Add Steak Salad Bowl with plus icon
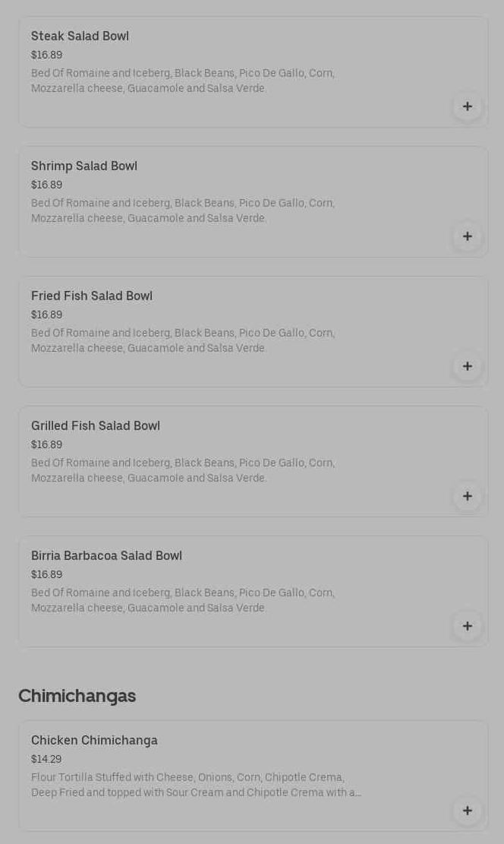The height and width of the screenshot is (844, 504). 468,106
